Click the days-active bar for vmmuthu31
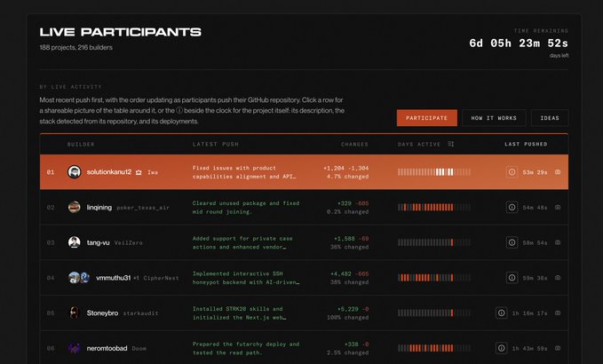Viewport: 603px width, 364px height. [x=433, y=278]
